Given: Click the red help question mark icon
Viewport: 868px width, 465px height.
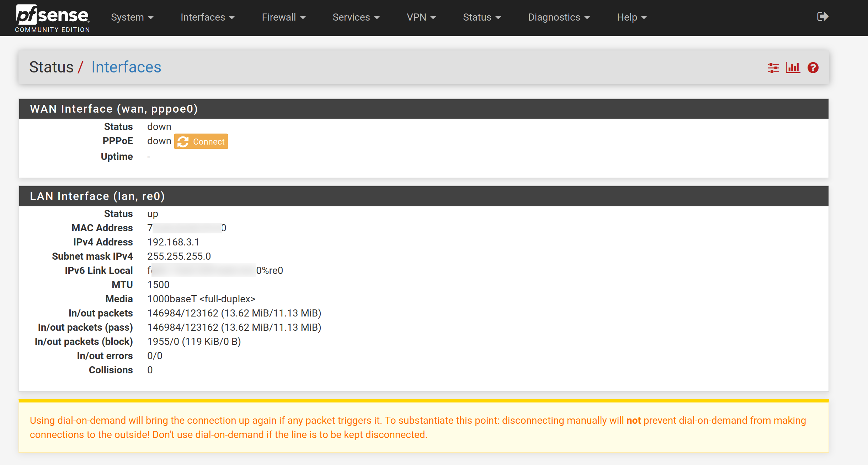Looking at the screenshot, I should point(813,67).
